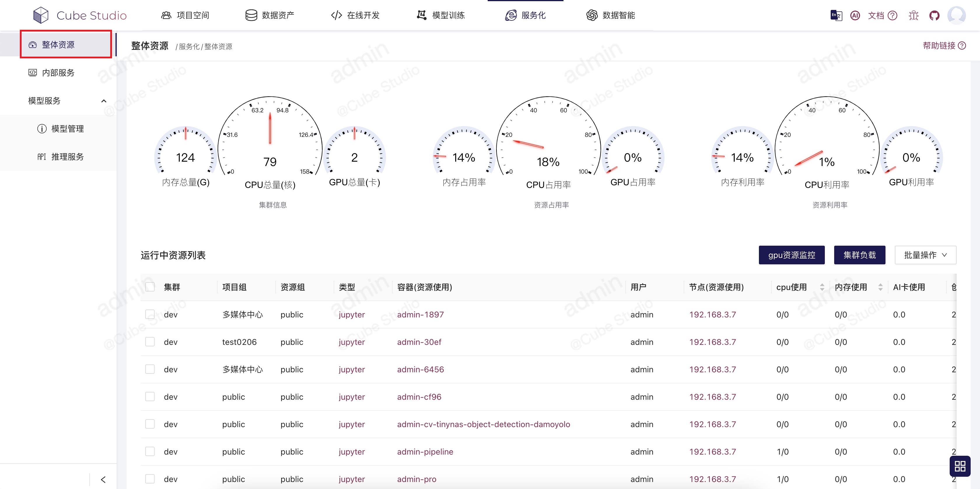Check the admin-1897 row checkbox

click(x=150, y=314)
